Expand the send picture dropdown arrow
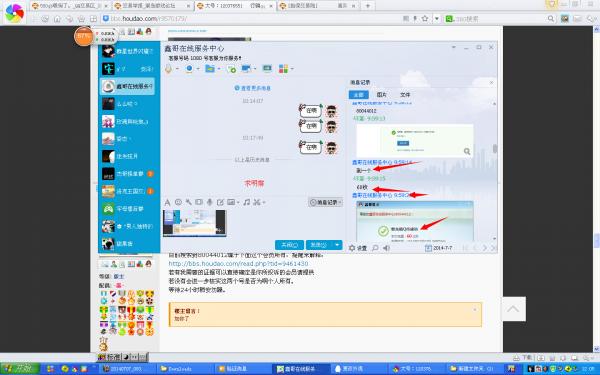Viewport: 600px width, 375px height. (x=238, y=202)
